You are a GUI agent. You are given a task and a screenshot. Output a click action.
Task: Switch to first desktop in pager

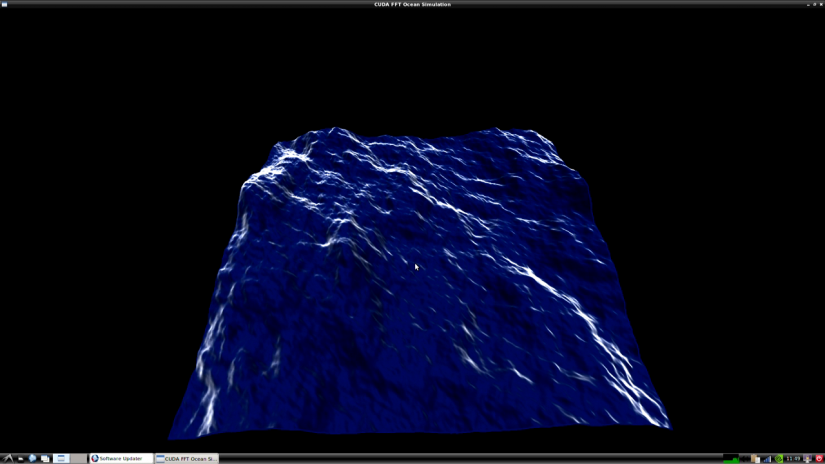click(61, 459)
